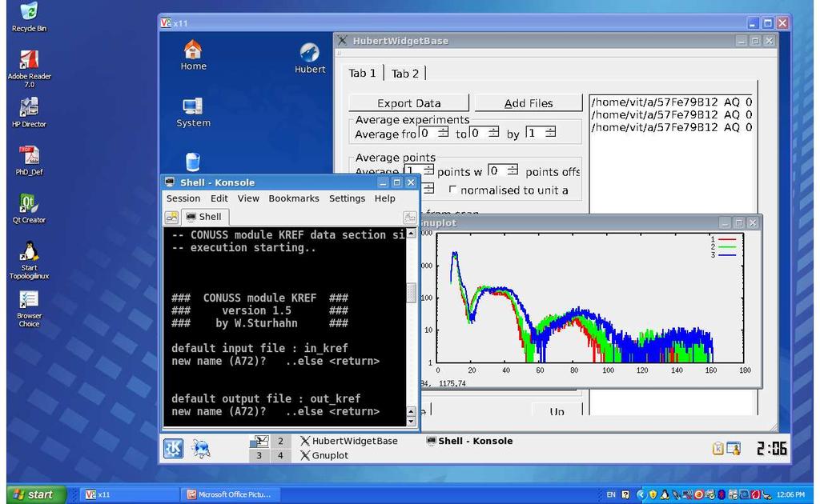This screenshot has width=820, height=504.
Task: Select the Shell tab in Konsole
Action: tap(204, 217)
